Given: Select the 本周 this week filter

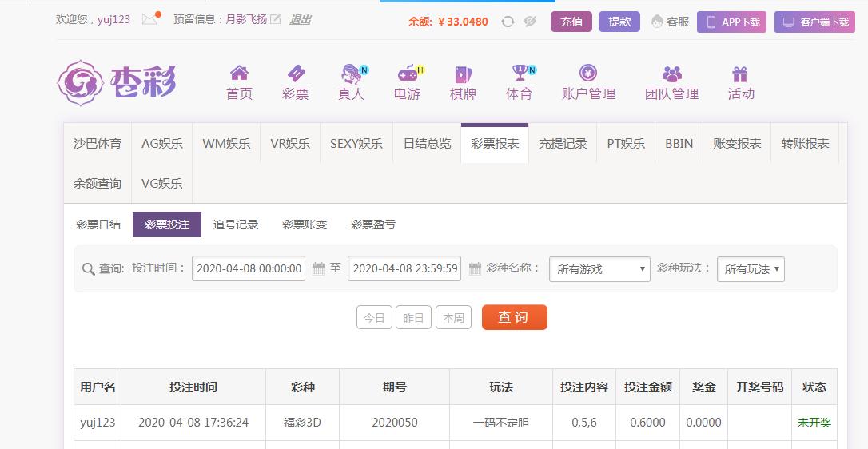Looking at the screenshot, I should click(453, 317).
